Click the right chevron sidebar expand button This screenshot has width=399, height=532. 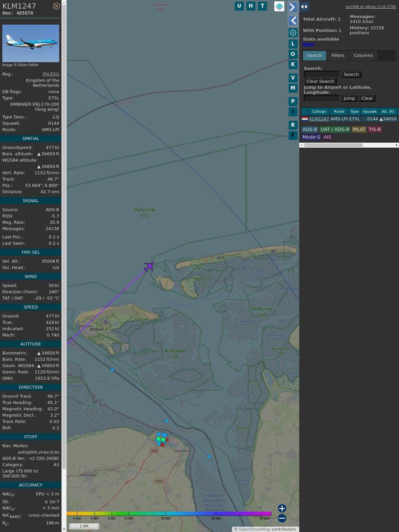point(293,7)
